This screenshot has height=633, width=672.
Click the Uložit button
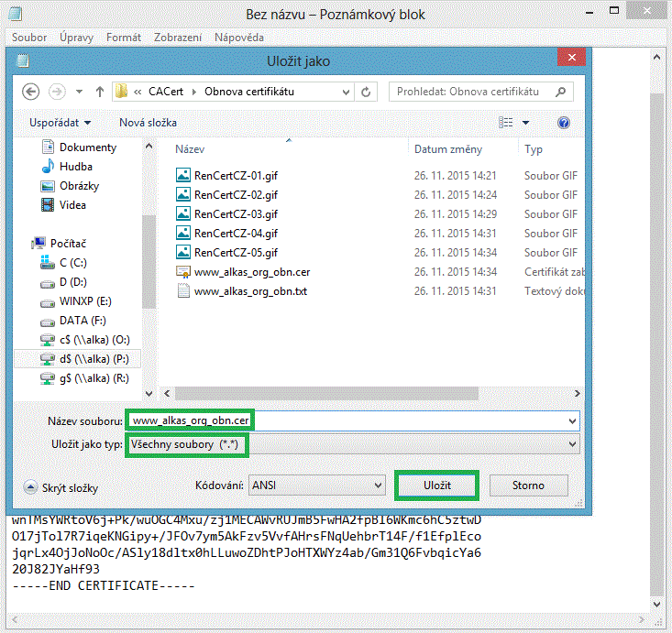pyautogui.click(x=436, y=486)
